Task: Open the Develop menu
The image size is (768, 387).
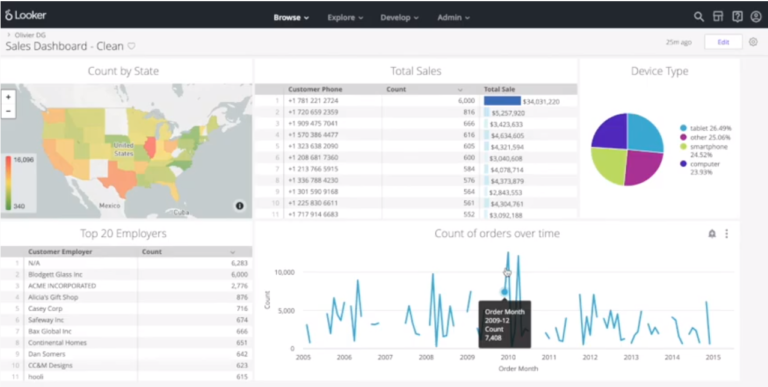Action: click(x=400, y=18)
